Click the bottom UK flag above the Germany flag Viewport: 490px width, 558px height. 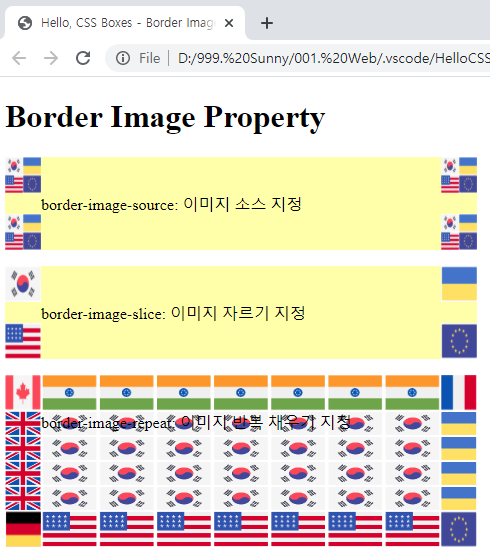point(23,499)
